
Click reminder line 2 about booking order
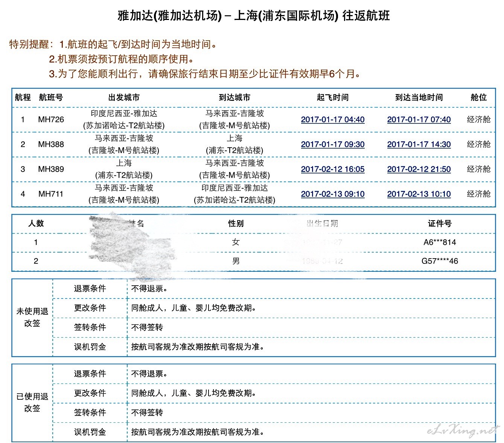coord(122,59)
